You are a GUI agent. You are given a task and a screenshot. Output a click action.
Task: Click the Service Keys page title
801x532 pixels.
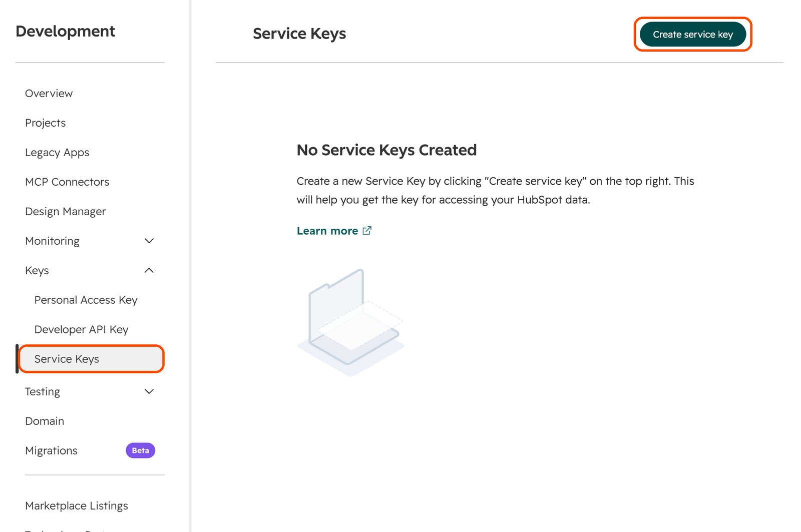click(299, 34)
